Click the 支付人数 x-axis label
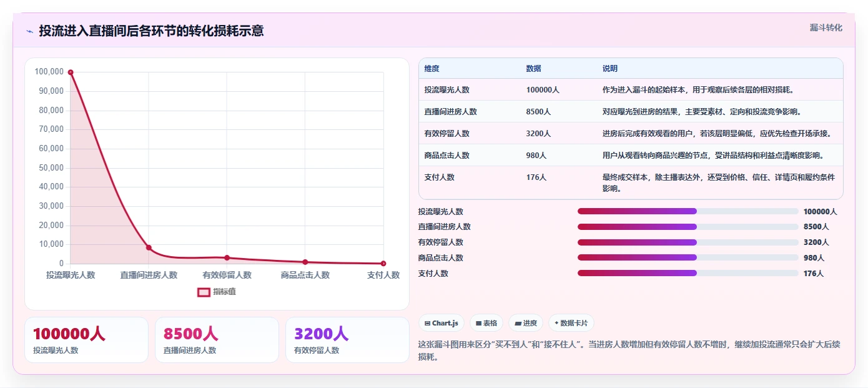This screenshot has width=868, height=388. (383, 275)
